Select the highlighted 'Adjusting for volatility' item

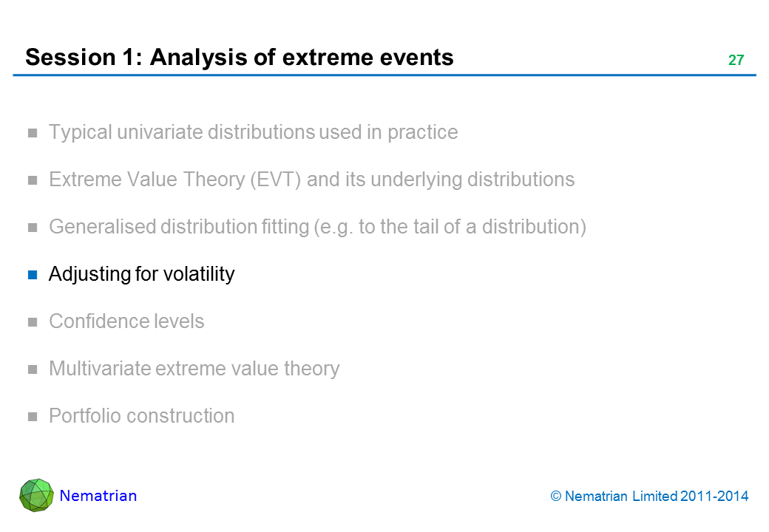pos(141,274)
